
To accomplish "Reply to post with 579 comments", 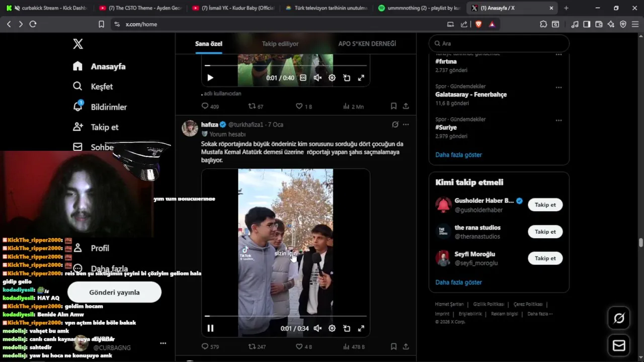I will 210,346.
